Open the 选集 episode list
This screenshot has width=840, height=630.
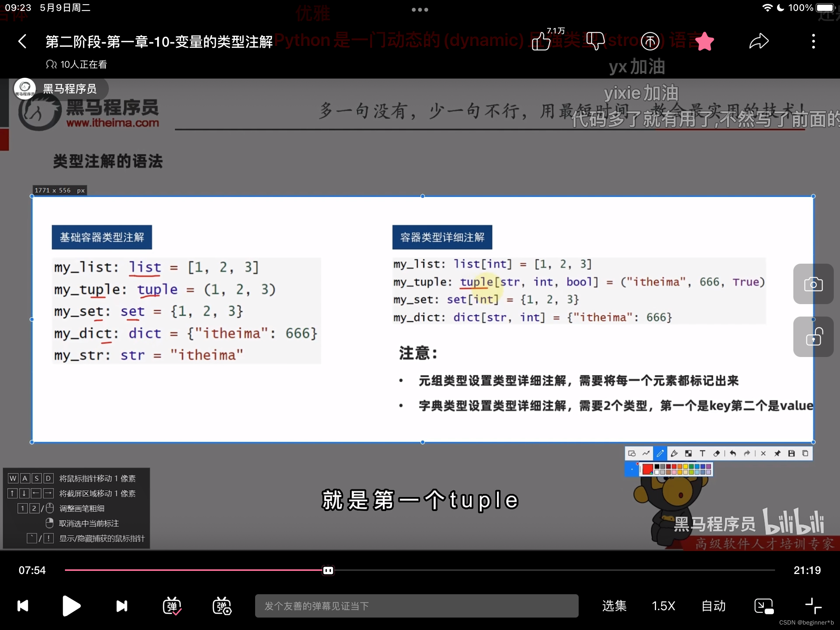coord(614,606)
